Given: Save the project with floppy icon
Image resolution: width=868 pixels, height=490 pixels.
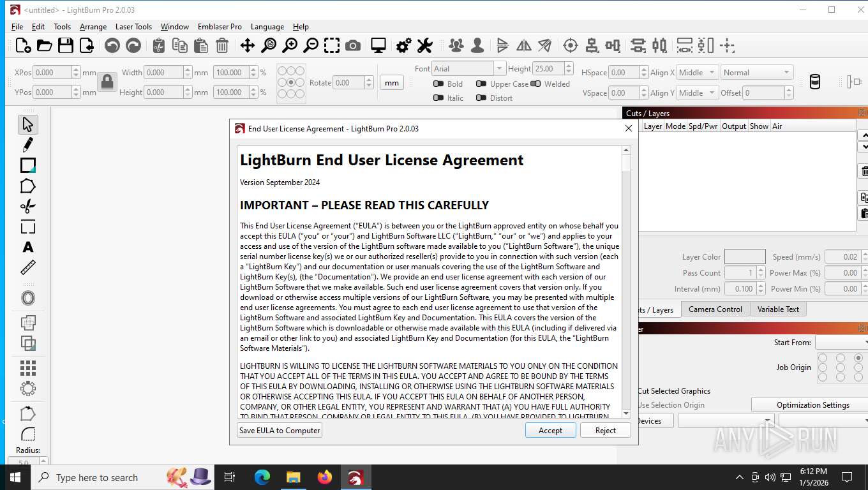Looking at the screenshot, I should 66,45.
